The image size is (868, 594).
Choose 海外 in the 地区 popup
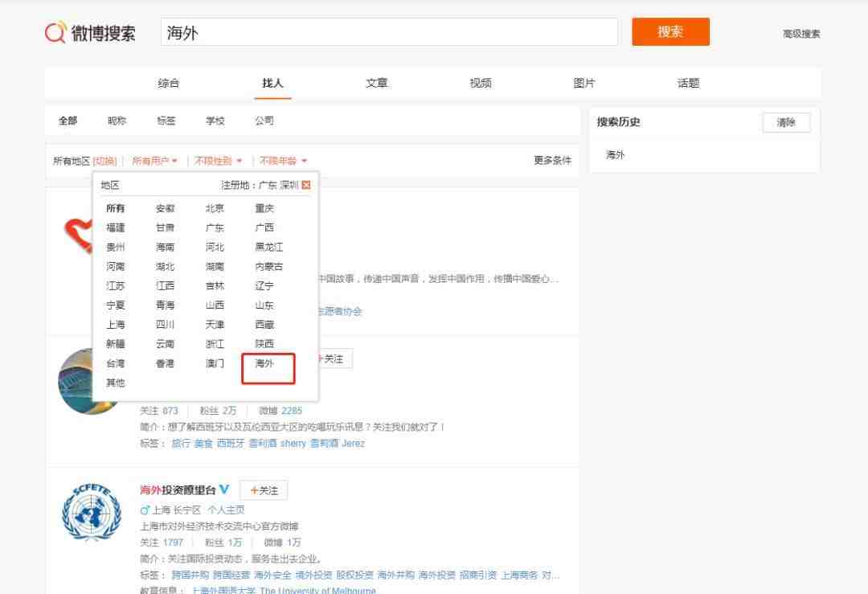pos(264,363)
